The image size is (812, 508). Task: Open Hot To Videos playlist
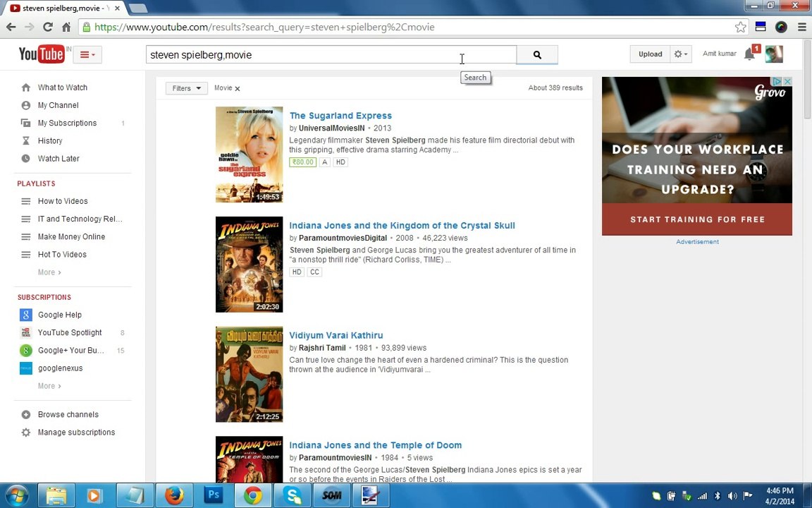point(62,255)
